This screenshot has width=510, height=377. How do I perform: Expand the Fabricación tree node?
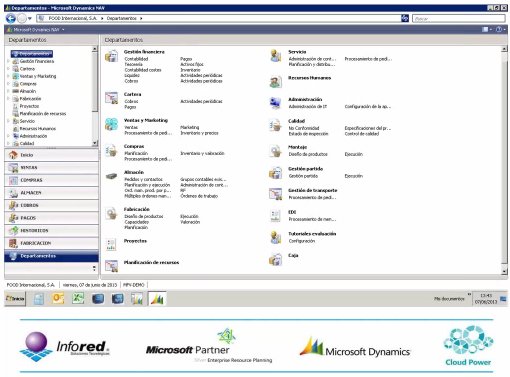coord(8,98)
